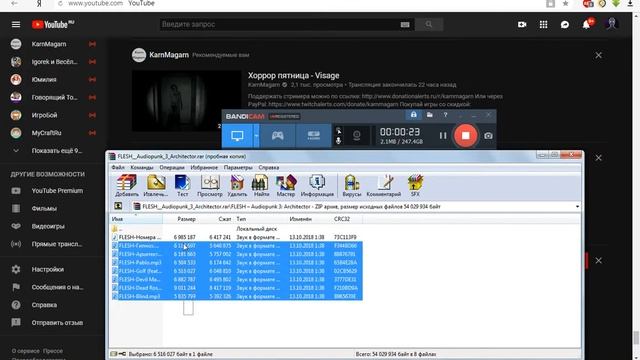The image size is (640, 360).
Task: Click the YouTube search magnifier button
Action: 429,24
